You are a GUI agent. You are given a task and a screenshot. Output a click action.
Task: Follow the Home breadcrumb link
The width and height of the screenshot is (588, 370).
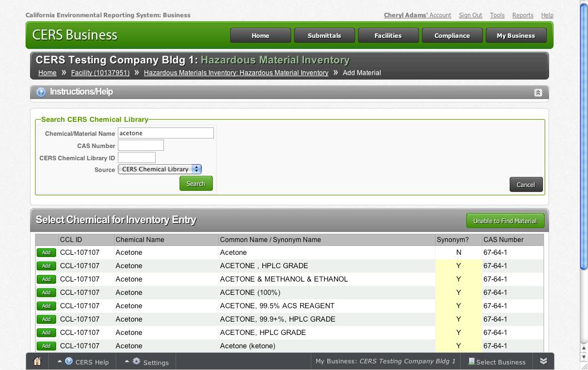pyautogui.click(x=47, y=73)
